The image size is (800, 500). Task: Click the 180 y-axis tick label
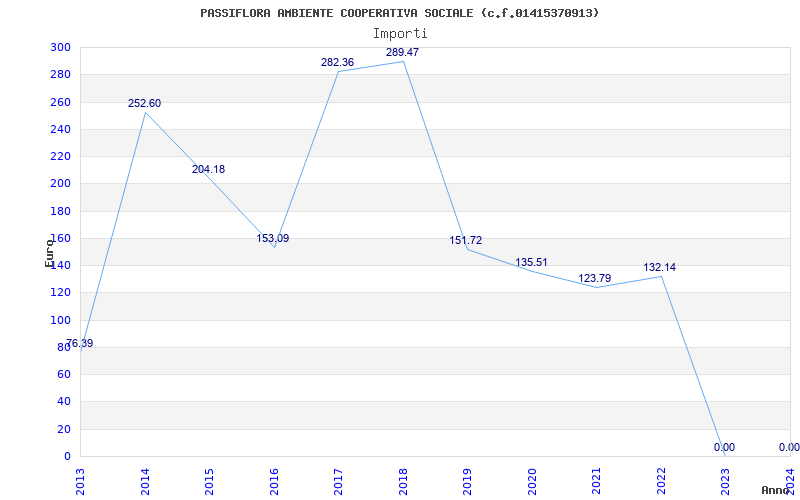click(60, 211)
